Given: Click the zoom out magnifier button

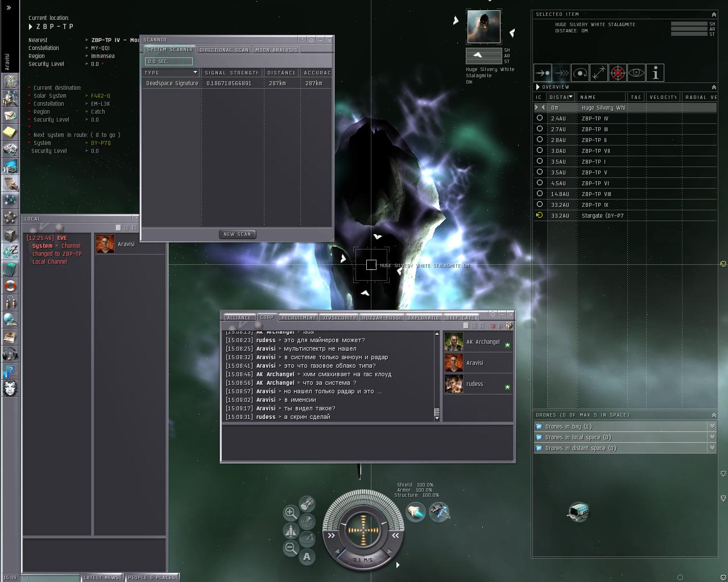Looking at the screenshot, I should click(291, 548).
